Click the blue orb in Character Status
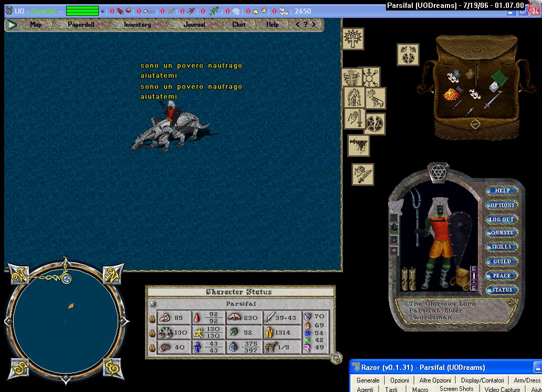The image size is (542, 392). click(153, 304)
